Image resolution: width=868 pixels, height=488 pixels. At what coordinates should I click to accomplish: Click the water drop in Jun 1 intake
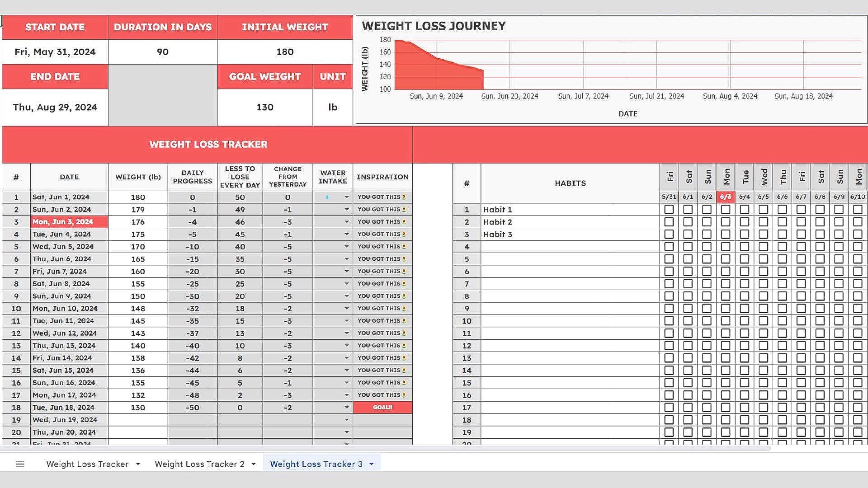[327, 197]
